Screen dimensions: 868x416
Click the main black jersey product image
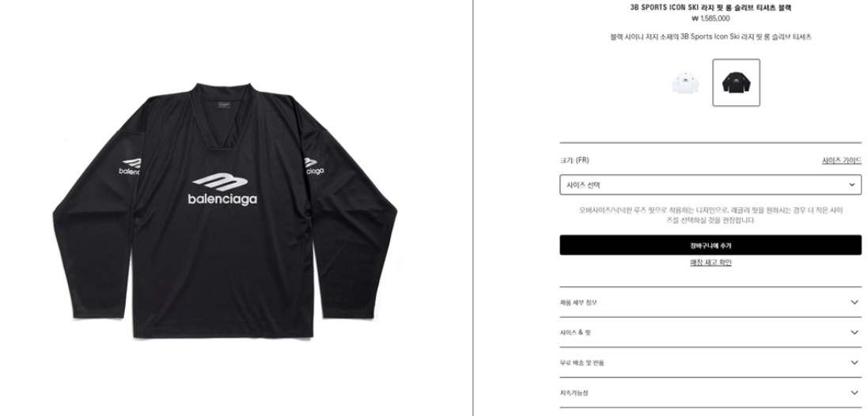click(x=224, y=210)
